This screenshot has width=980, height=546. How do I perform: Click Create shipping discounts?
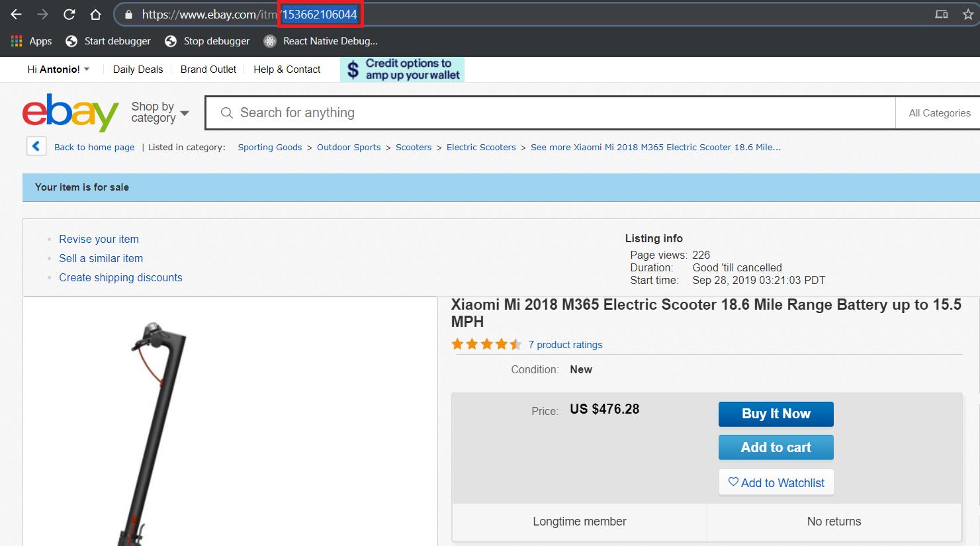tap(120, 277)
